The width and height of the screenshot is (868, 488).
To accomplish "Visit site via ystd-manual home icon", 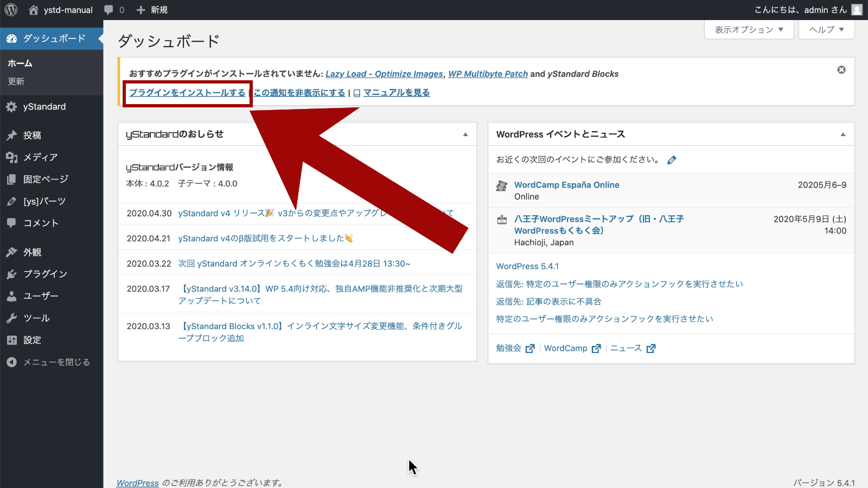I will 34,10.
